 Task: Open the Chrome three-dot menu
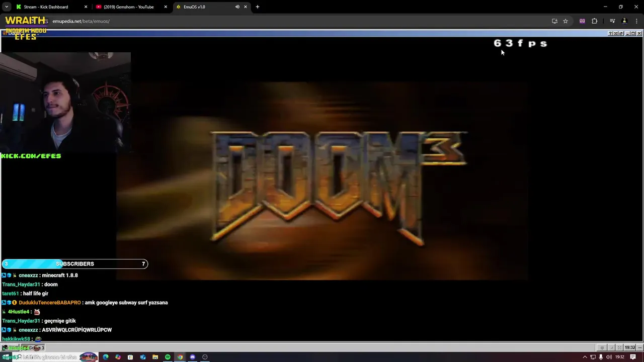point(637,21)
